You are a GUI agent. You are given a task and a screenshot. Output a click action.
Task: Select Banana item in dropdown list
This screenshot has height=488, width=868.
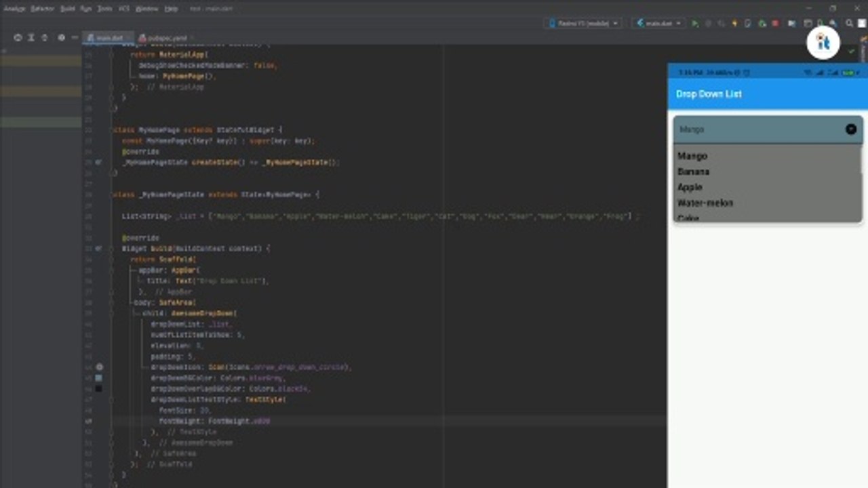point(693,171)
